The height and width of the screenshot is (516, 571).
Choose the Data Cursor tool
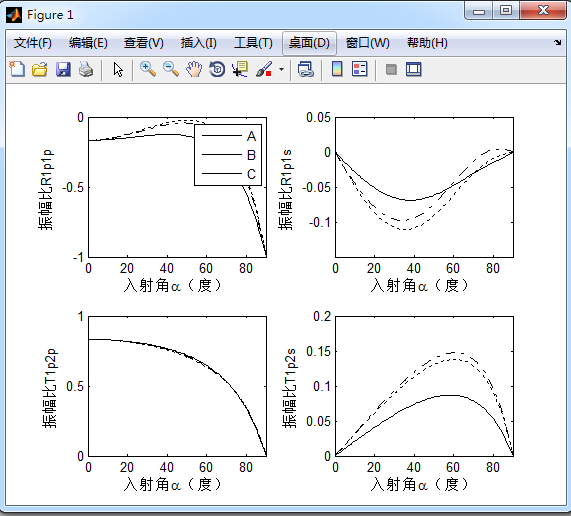pos(240,69)
